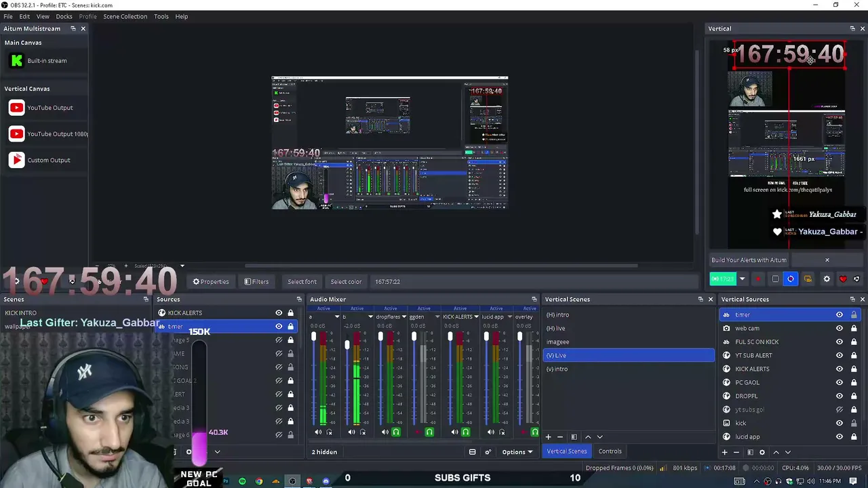The width and height of the screenshot is (868, 488).
Task: Add a new vertical source
Action: pyautogui.click(x=724, y=452)
